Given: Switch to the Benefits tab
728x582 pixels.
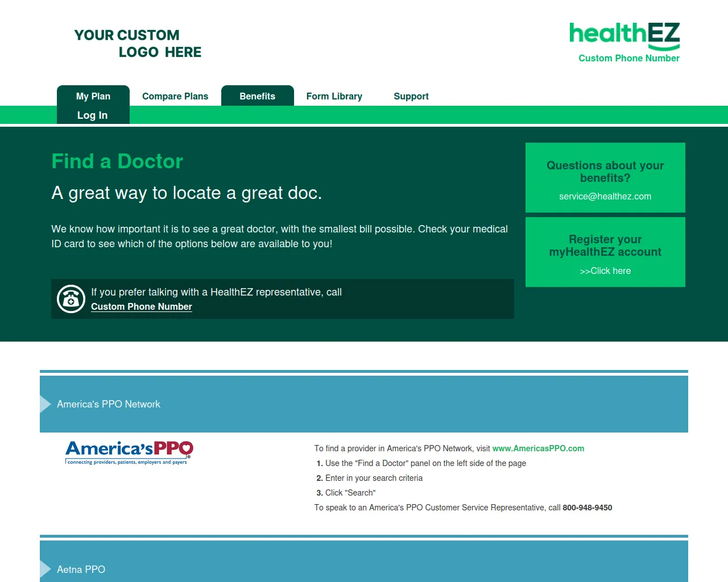Looking at the screenshot, I should (258, 96).
